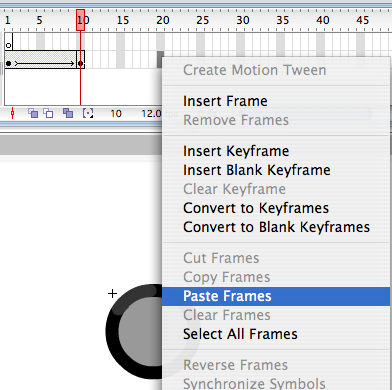The image size is (392, 390).
Task: Choose Select All Frames
Action: pyautogui.click(x=240, y=334)
